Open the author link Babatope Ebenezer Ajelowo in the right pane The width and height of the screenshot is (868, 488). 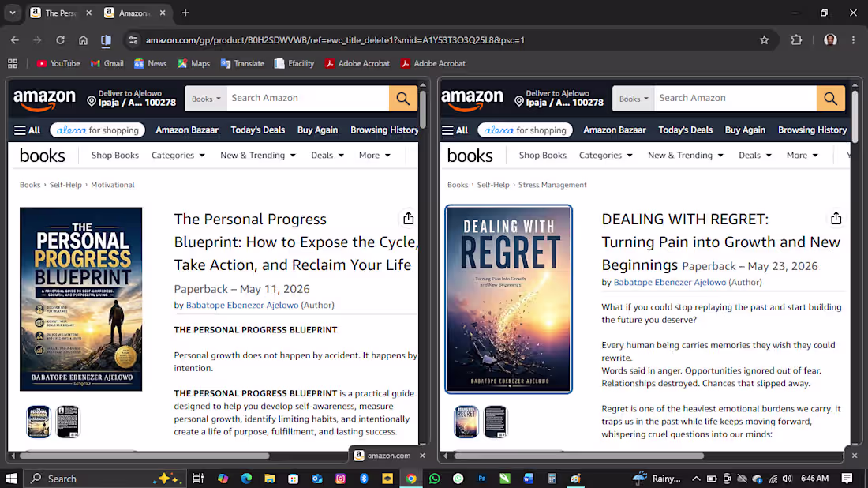pos(669,283)
